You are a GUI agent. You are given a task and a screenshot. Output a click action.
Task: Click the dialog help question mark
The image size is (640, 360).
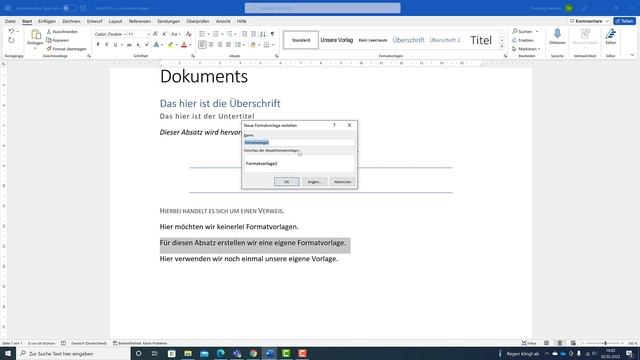click(334, 125)
